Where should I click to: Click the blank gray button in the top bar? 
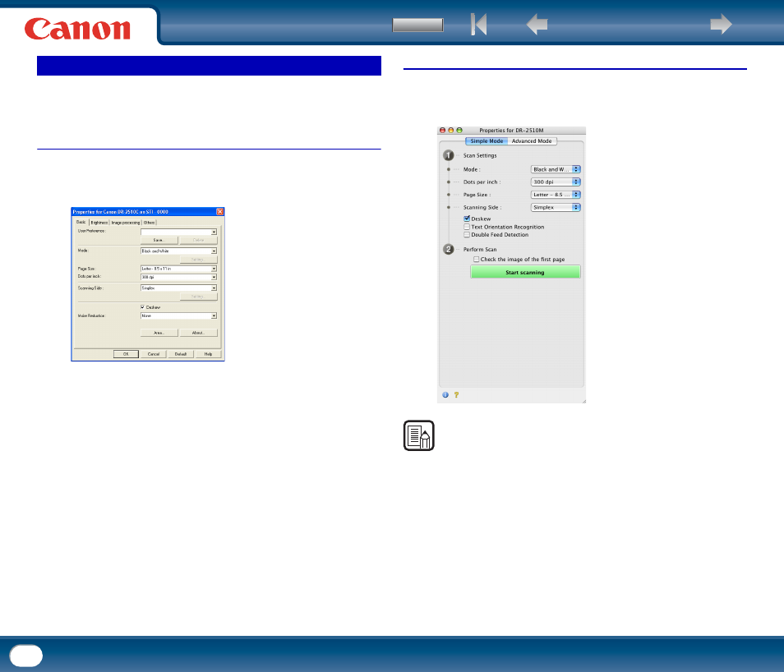418,25
